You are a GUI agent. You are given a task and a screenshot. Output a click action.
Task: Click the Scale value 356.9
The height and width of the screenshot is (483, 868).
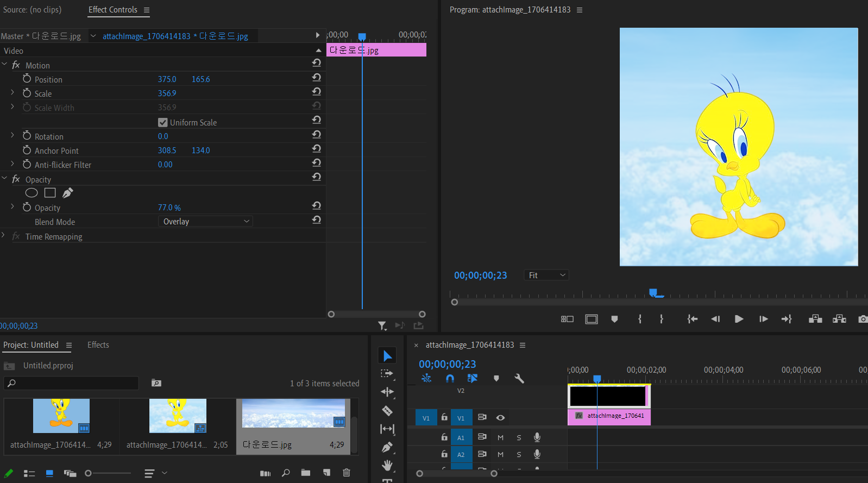point(167,93)
